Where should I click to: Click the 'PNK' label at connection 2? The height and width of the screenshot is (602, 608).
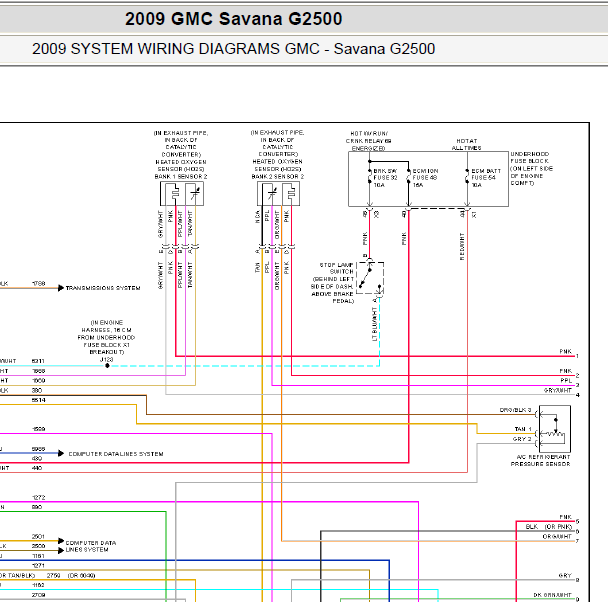point(566,371)
